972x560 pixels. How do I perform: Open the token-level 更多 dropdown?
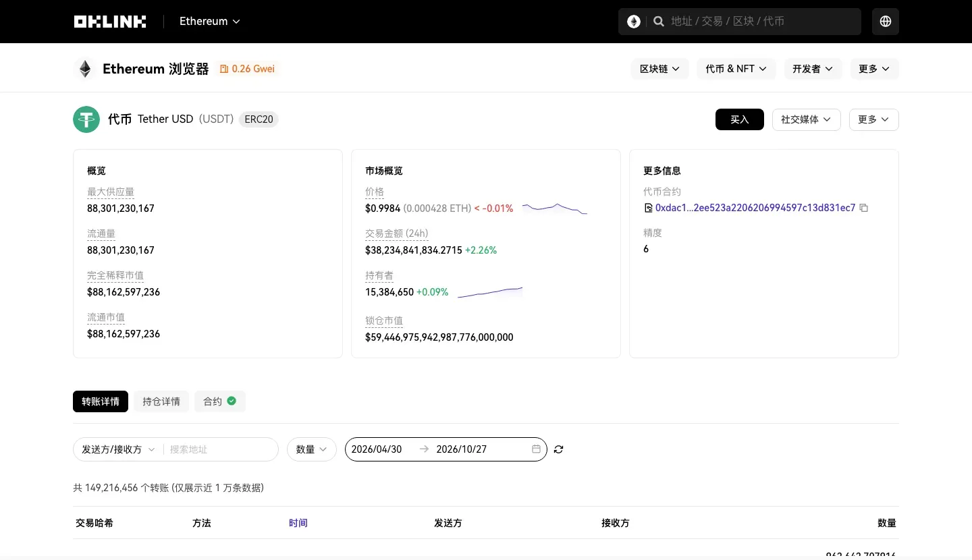(x=873, y=119)
